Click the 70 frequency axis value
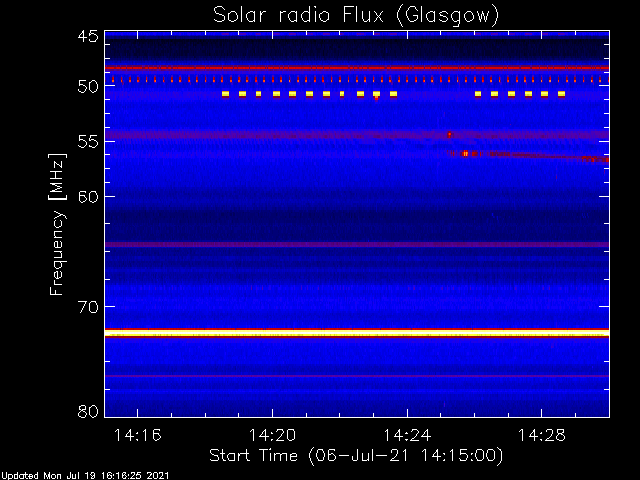This screenshot has width=640, height=480. coord(88,307)
